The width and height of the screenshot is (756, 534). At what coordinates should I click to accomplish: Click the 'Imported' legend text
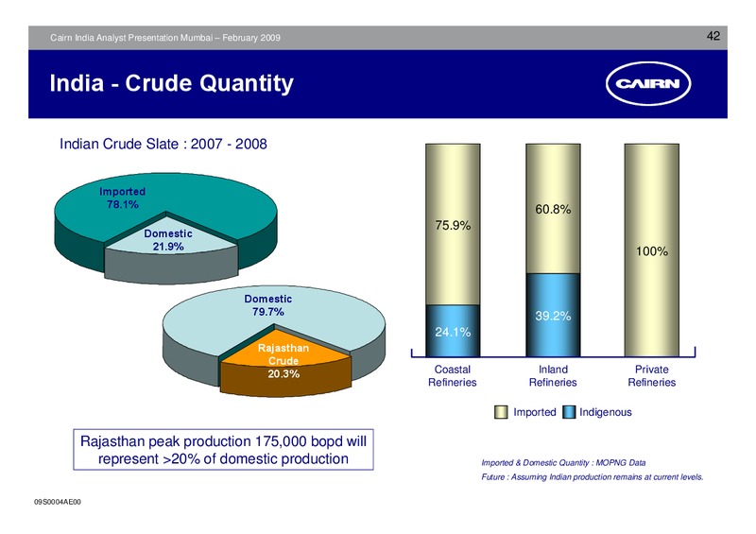(534, 412)
